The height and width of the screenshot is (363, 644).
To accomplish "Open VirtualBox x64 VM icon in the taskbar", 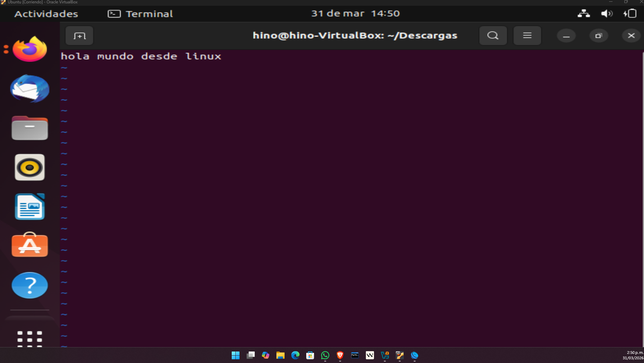I will click(x=400, y=355).
